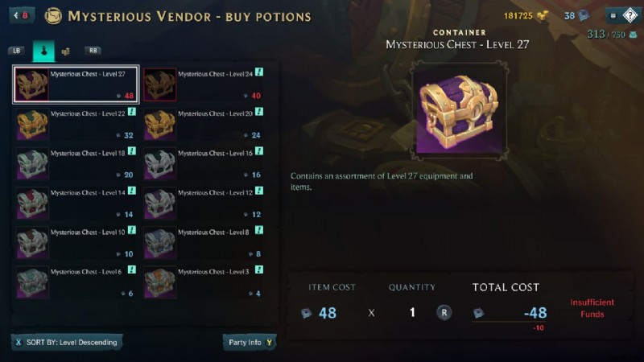644x362 pixels.
Task: Choose Mysterious Chest - Level 22
Action: (x=76, y=124)
